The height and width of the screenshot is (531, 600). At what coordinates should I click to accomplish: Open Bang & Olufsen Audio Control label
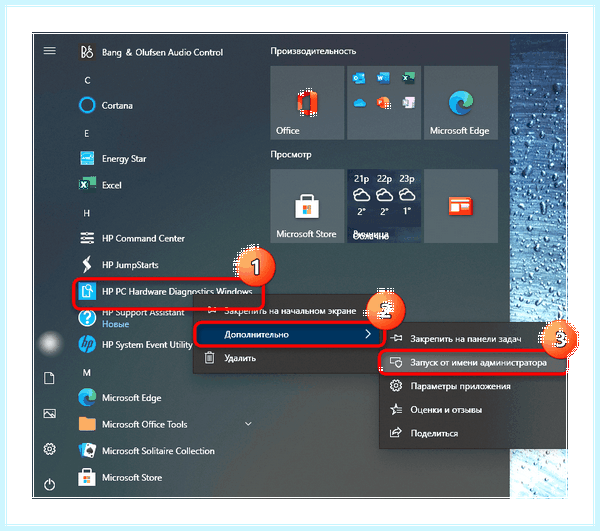162,52
